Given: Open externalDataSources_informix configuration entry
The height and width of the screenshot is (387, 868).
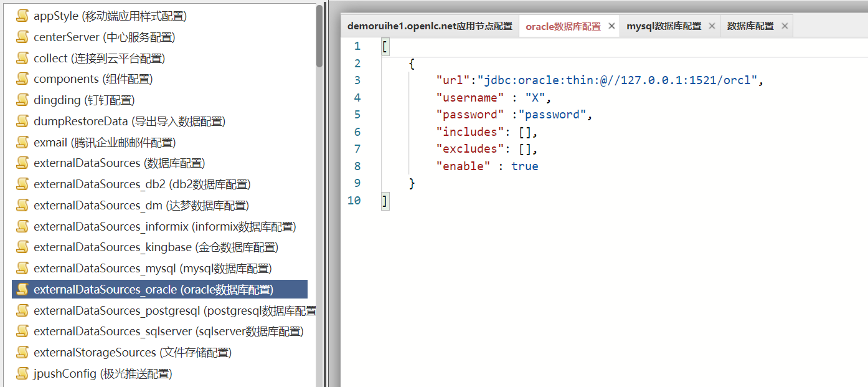Looking at the screenshot, I should click(165, 227).
